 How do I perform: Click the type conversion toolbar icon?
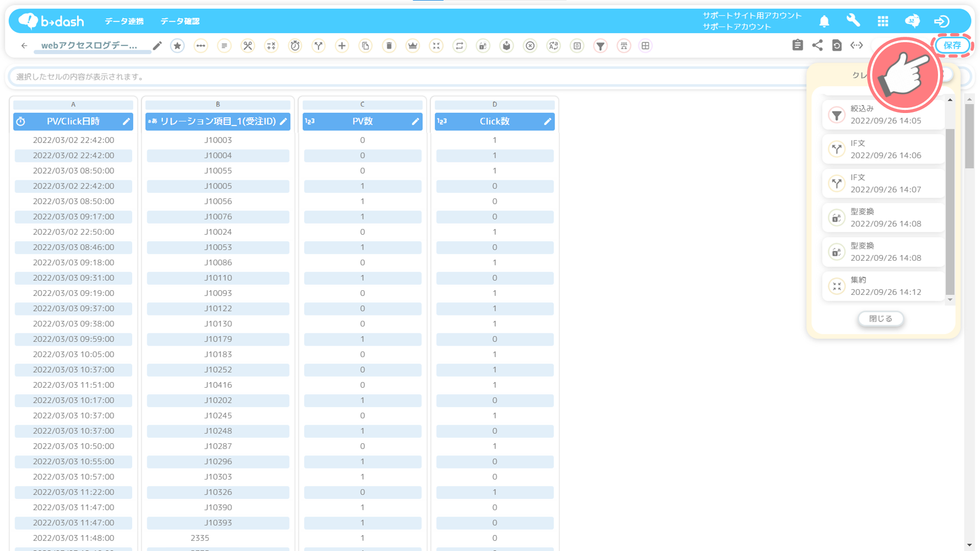(x=483, y=46)
